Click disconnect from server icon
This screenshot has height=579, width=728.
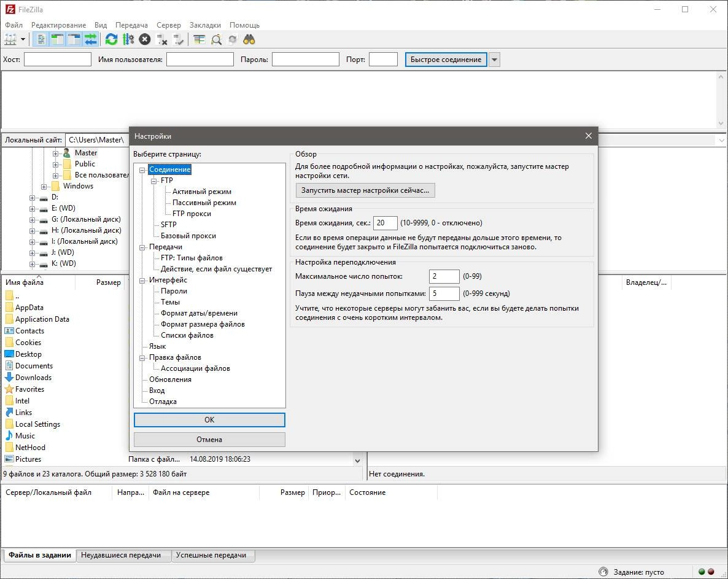click(x=161, y=39)
